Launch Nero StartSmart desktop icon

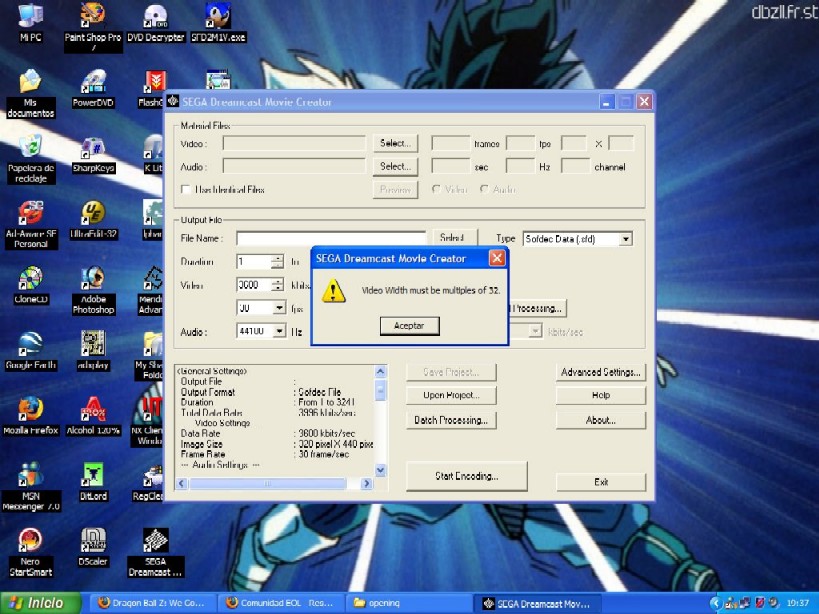pos(30,552)
